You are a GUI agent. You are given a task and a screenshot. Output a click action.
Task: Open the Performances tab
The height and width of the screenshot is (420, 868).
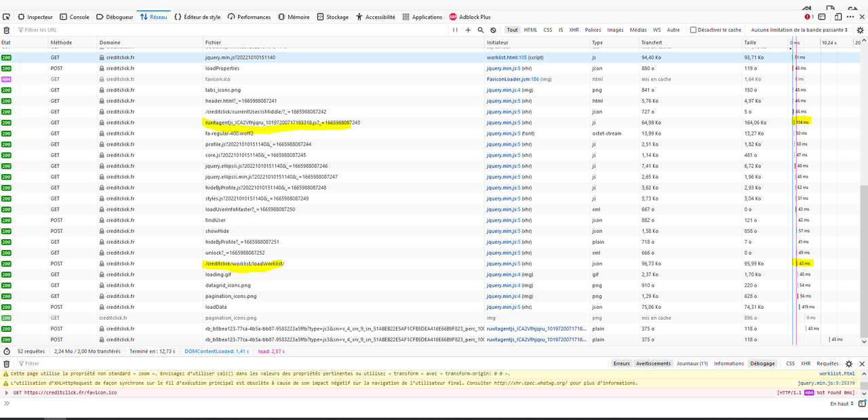point(249,17)
